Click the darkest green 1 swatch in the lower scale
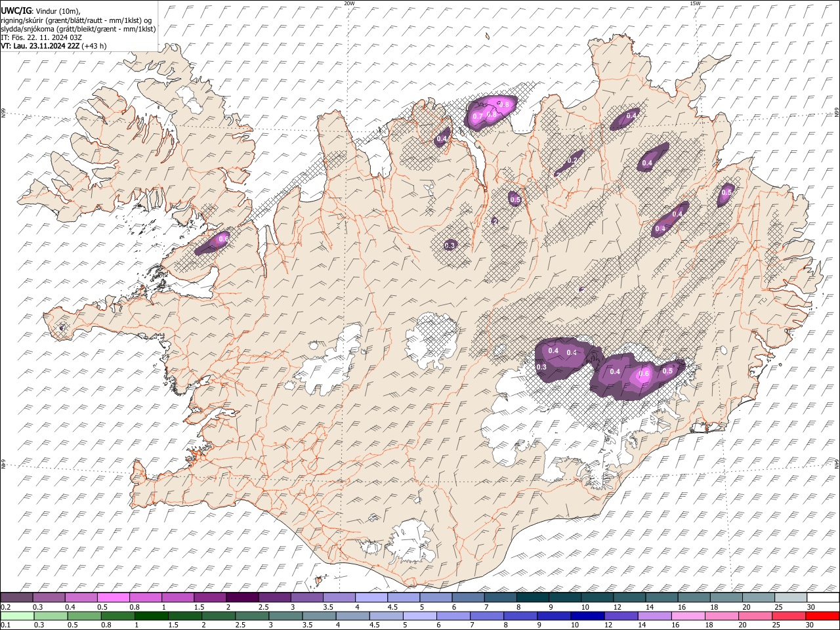 point(151,616)
